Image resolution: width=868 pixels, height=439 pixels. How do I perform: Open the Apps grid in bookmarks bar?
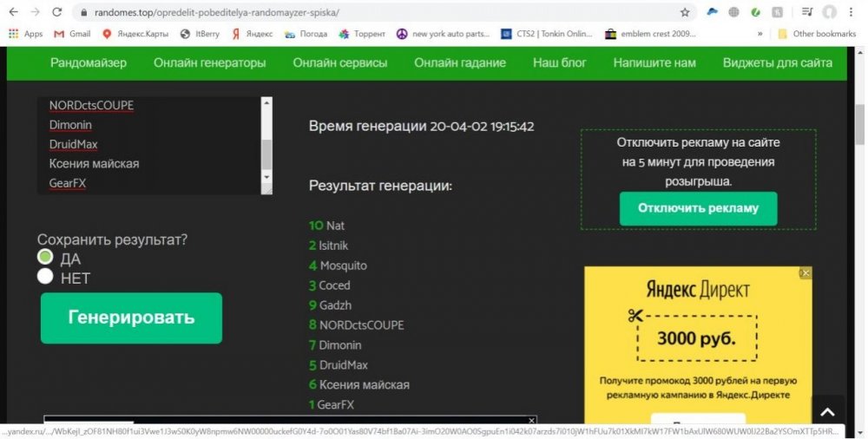pos(25,34)
